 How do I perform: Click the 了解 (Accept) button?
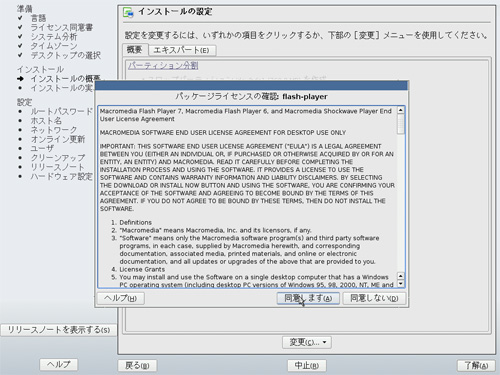[476, 365]
